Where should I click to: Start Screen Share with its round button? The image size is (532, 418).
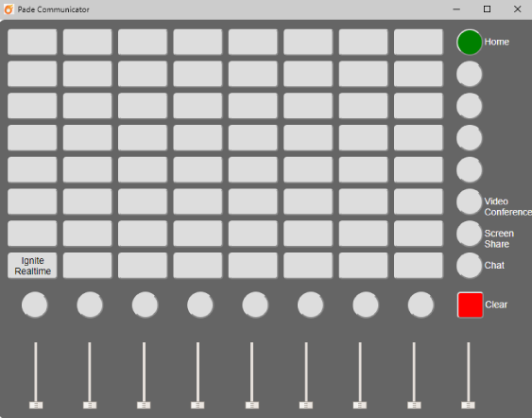pyautogui.click(x=470, y=234)
